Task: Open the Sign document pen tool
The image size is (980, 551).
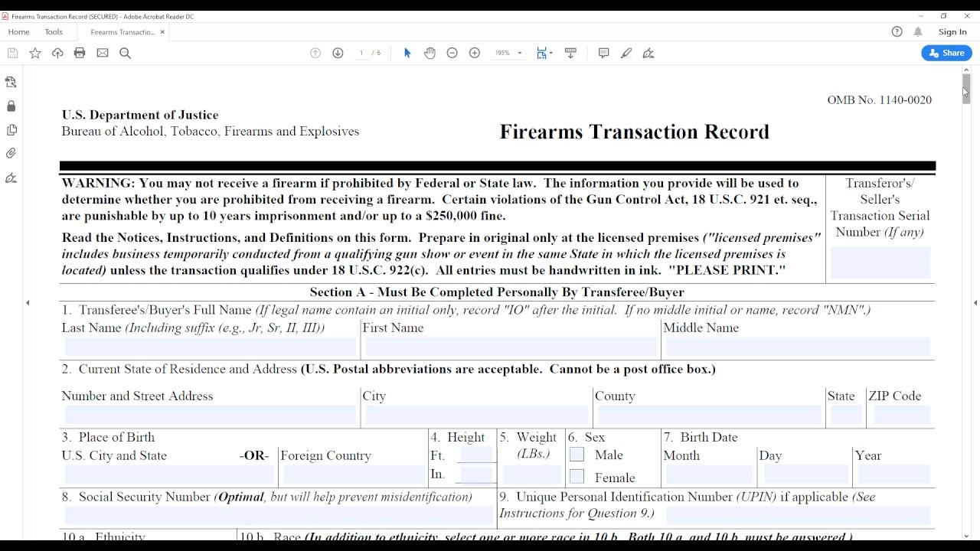Action: click(648, 53)
